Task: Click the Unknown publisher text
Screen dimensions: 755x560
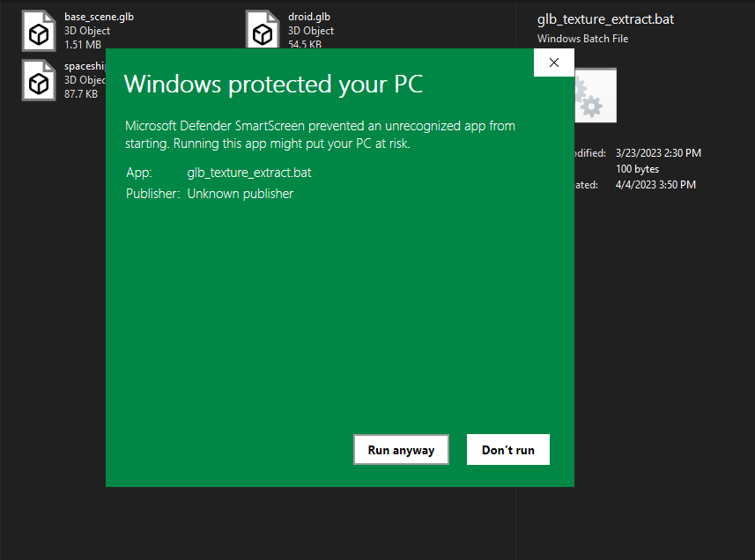Action: pos(240,194)
